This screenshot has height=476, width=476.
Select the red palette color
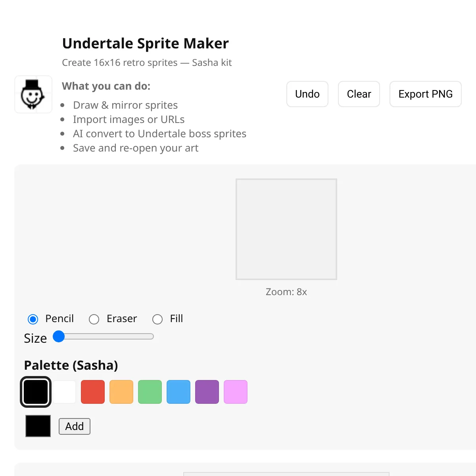tap(93, 392)
